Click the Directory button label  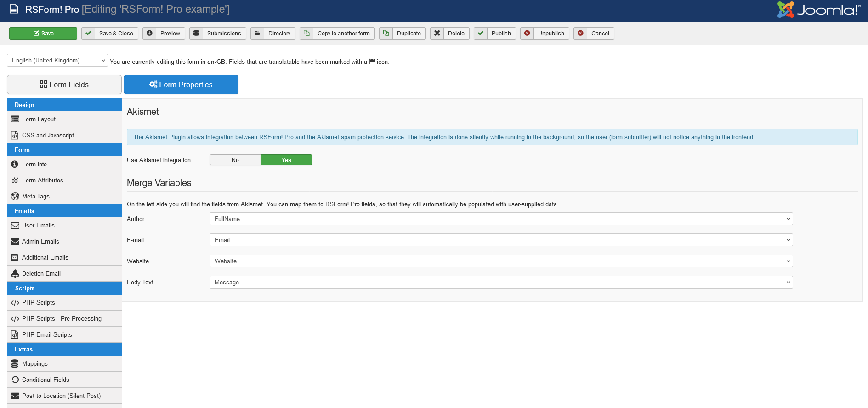[279, 34]
